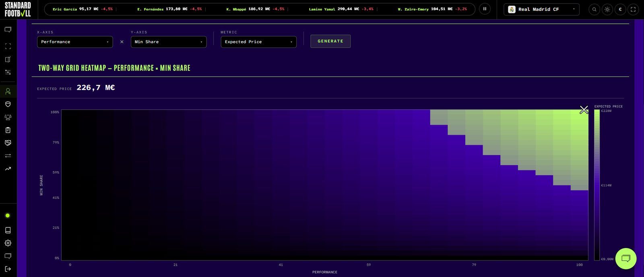This screenshot has height=277, width=644.
Task: Open the X-Axis Performance dropdown
Action: tap(75, 42)
